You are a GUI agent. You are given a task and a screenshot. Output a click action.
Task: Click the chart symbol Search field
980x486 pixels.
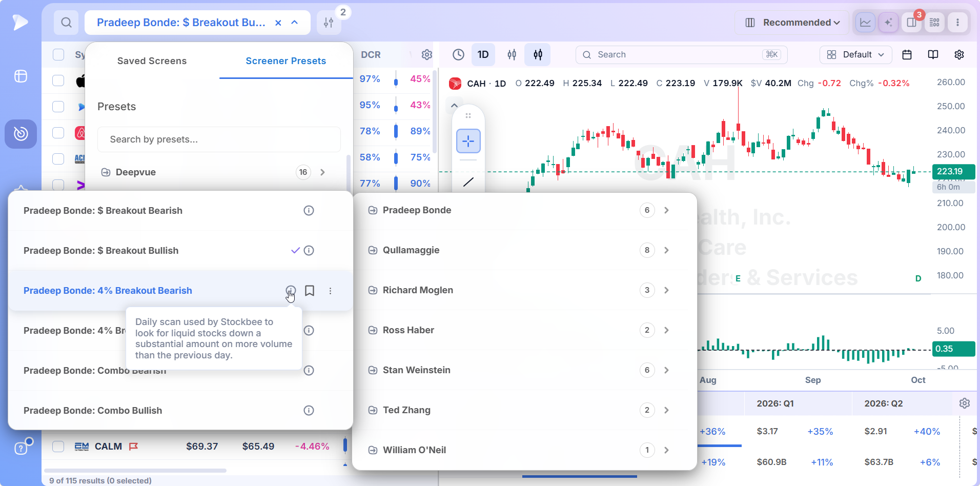[681, 55]
